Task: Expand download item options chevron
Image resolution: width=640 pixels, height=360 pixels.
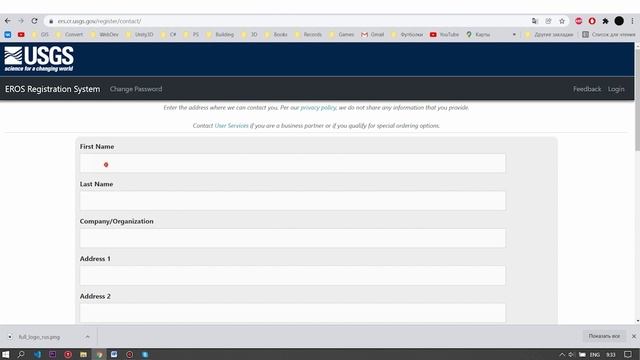Action: (87, 337)
